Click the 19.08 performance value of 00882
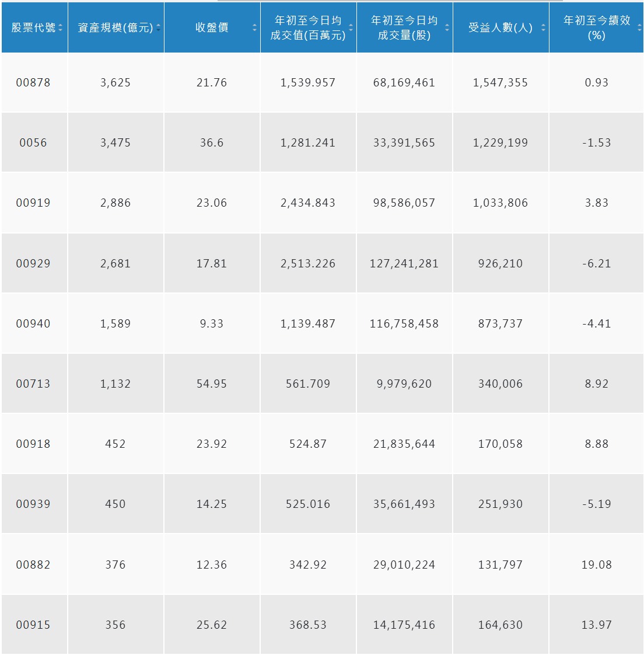Viewport: 644px width, 655px height. [x=597, y=564]
